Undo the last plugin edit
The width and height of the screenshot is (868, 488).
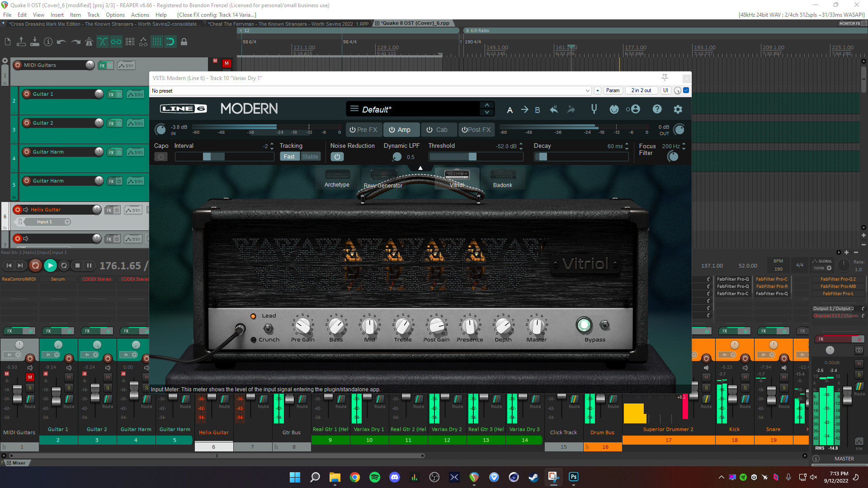click(554, 109)
